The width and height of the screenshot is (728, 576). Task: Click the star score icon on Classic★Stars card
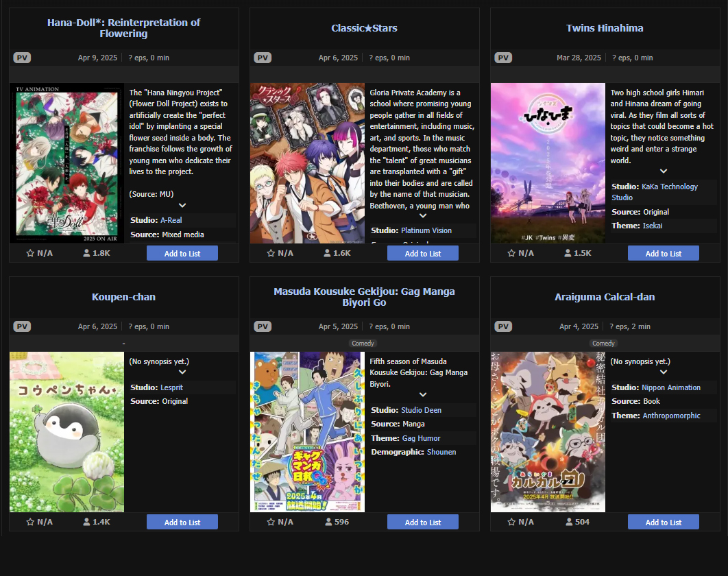(x=271, y=253)
